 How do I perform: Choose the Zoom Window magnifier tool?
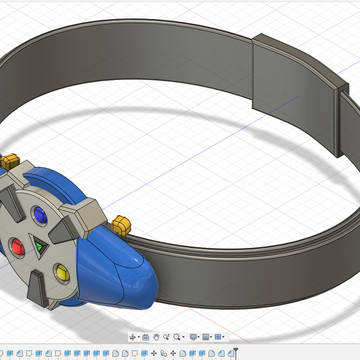point(177,337)
